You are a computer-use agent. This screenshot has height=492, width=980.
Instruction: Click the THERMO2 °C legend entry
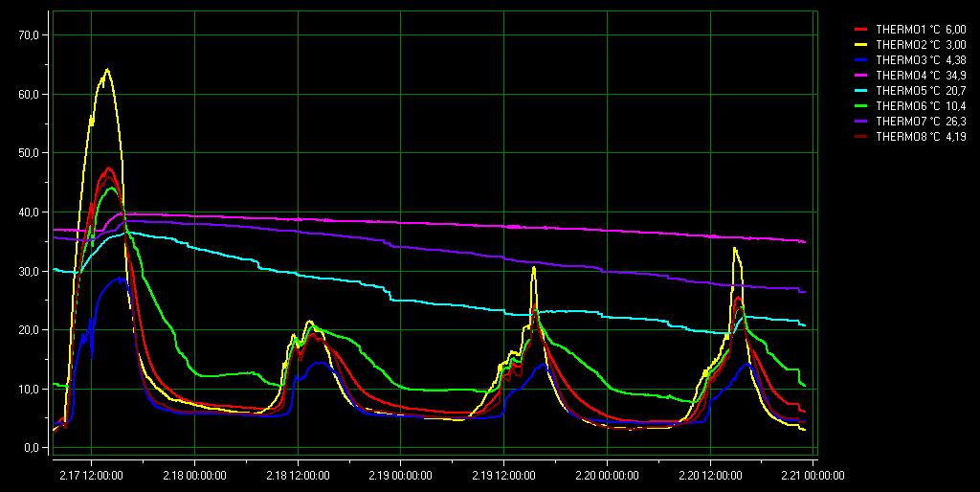click(x=910, y=45)
